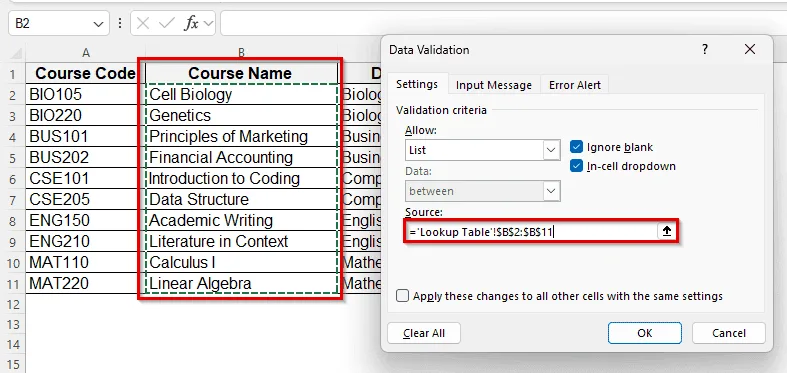Click the Insert Function fx icon
The height and width of the screenshot is (373, 787).
point(191,24)
